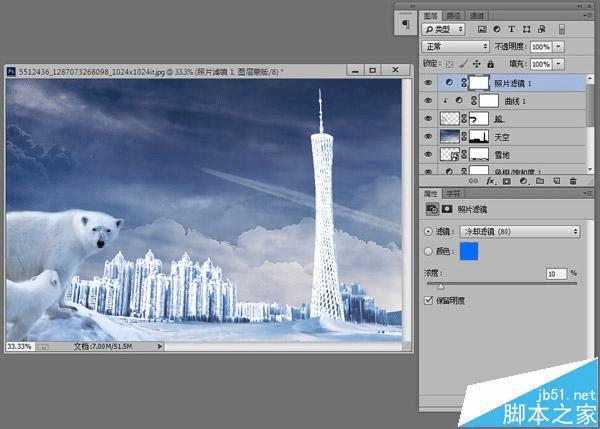Lock transparent pixels icon

point(450,64)
